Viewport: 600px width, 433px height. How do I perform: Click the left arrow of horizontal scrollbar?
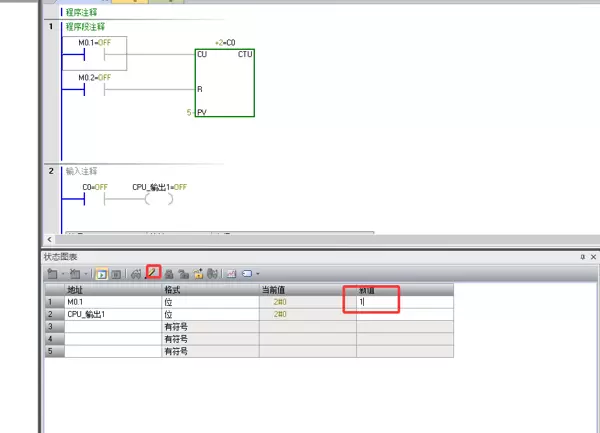coord(50,240)
